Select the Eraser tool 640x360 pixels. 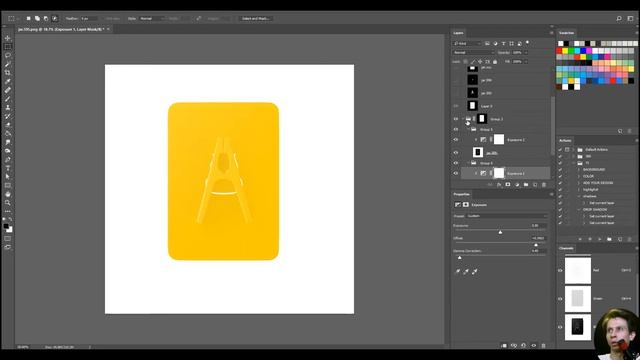pyautogui.click(x=7, y=125)
